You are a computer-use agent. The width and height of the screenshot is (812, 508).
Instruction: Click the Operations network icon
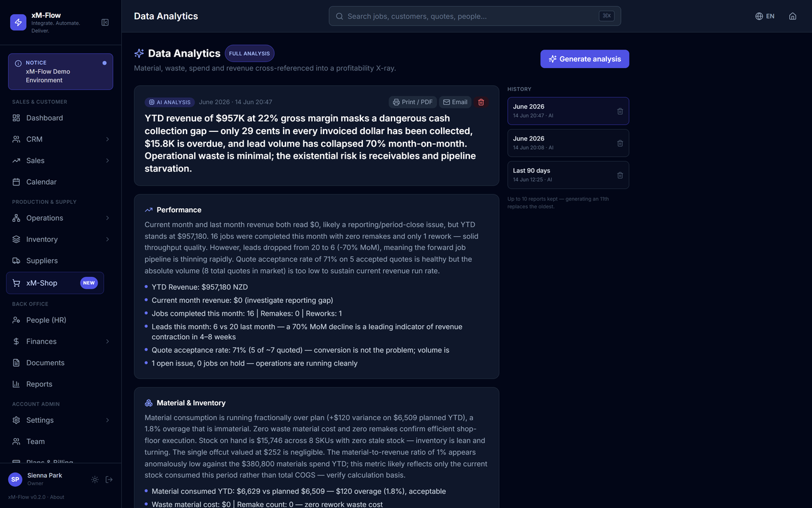(x=16, y=218)
